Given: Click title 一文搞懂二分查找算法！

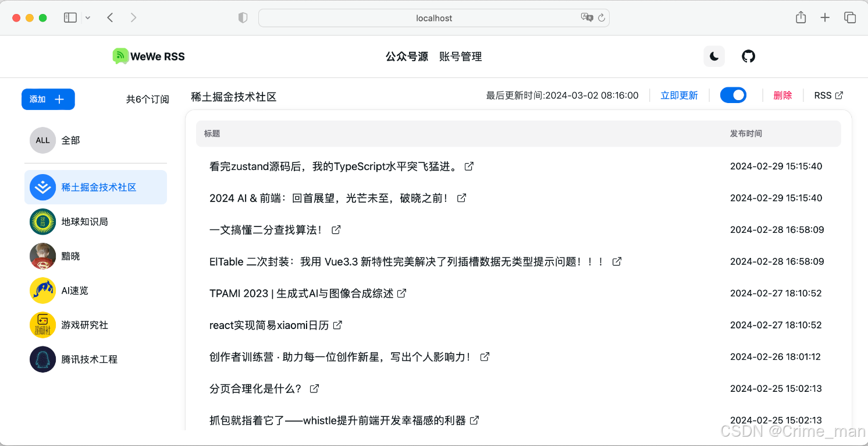Looking at the screenshot, I should [x=266, y=230].
